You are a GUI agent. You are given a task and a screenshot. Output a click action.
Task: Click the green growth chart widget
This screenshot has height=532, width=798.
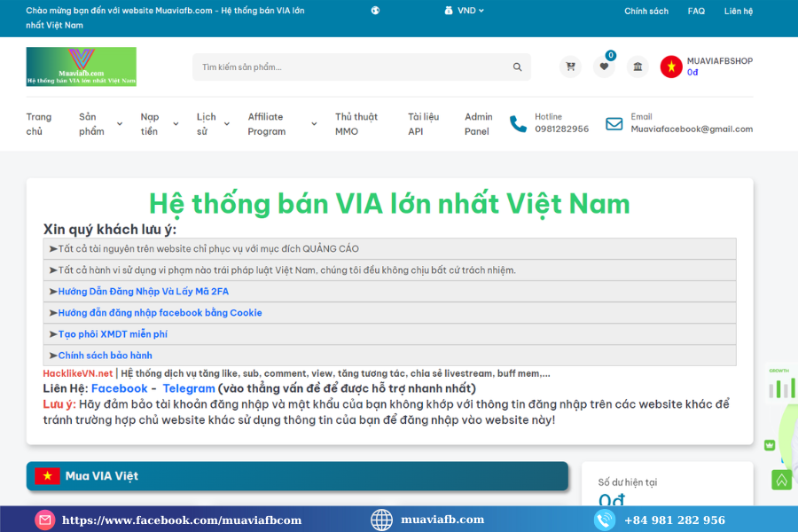coord(782,384)
